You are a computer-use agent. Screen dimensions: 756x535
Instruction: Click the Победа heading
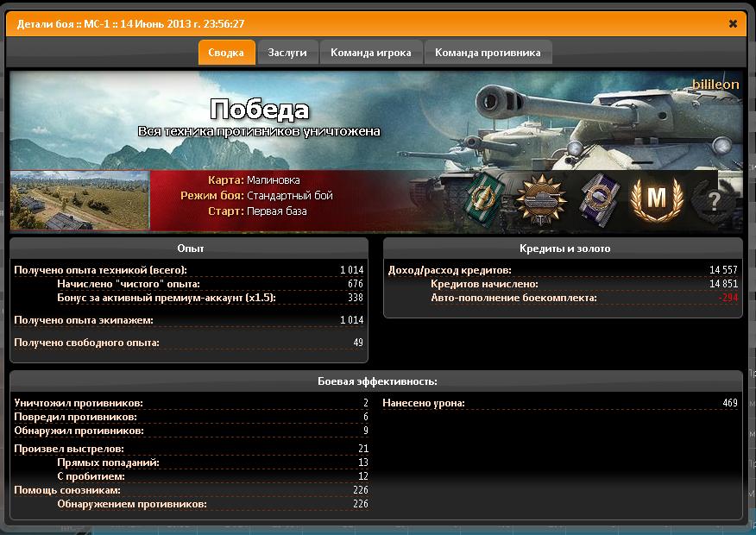[x=259, y=110]
